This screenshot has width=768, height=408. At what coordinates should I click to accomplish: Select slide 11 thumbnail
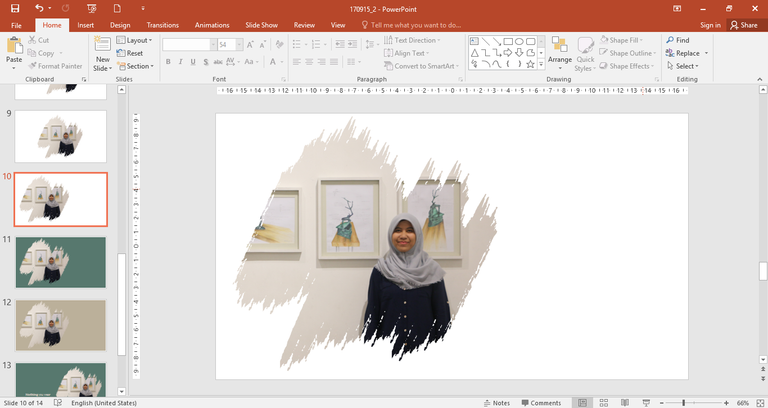coord(61,262)
